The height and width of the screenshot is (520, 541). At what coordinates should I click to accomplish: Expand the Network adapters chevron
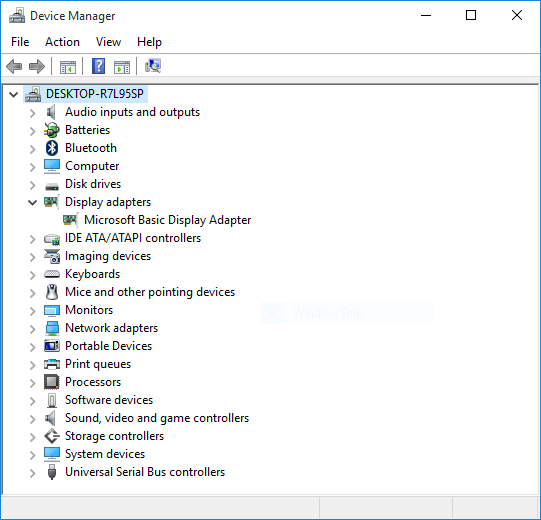[x=33, y=329]
